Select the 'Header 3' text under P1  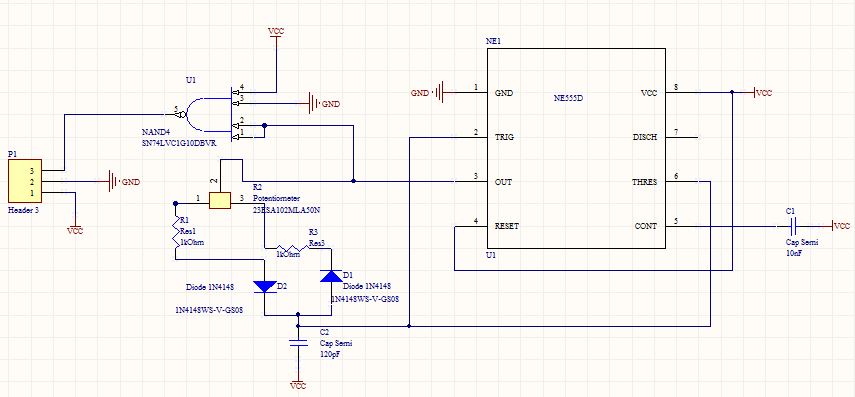pyautogui.click(x=23, y=210)
